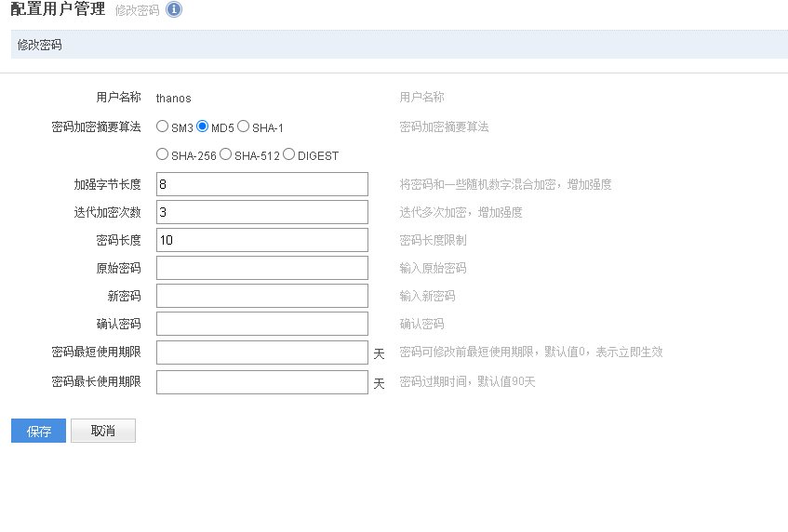Image resolution: width=788 pixels, height=532 pixels.
Task: Click the label 密码加密摘要算法 on the left
Action: tap(96, 126)
